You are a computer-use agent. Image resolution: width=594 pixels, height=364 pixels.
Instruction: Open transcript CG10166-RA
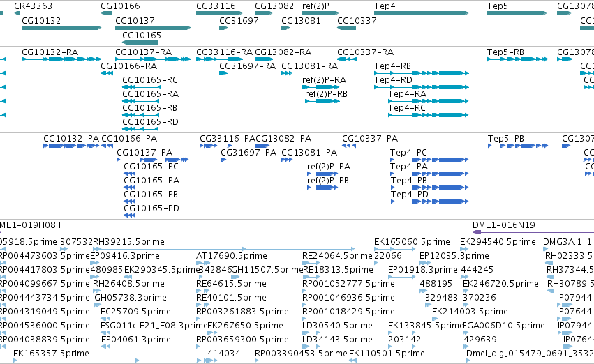[x=129, y=66]
